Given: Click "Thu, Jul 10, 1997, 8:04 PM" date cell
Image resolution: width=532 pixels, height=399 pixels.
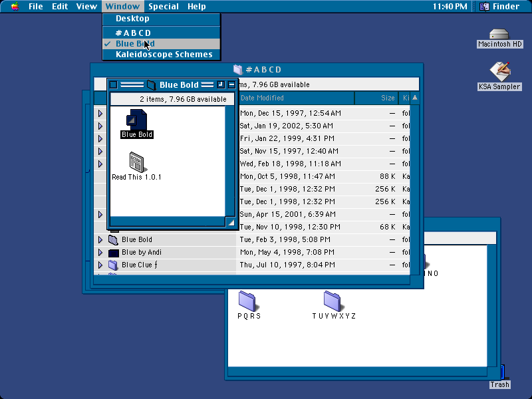Looking at the screenshot, I should point(287,265).
